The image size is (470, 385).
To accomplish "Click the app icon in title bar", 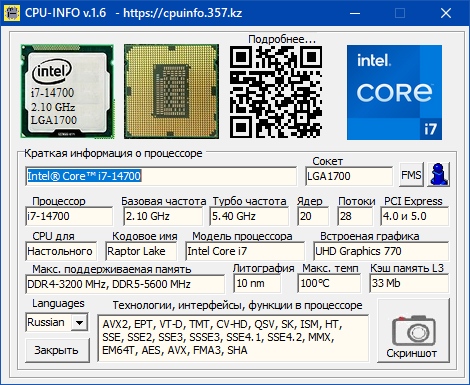I will [x=12, y=13].
